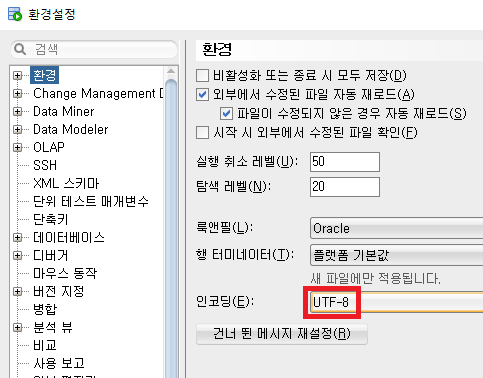Select SSH preferences item
This screenshot has height=378, width=483.
coord(45,165)
